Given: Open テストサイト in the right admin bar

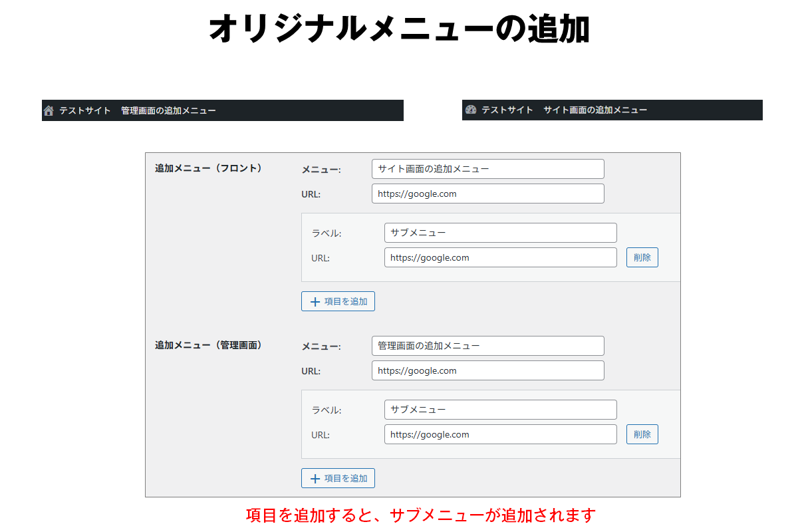Looking at the screenshot, I should click(507, 110).
